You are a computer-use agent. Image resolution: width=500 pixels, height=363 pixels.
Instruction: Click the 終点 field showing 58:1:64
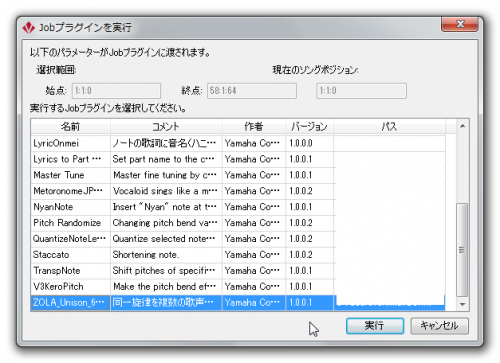click(252, 91)
